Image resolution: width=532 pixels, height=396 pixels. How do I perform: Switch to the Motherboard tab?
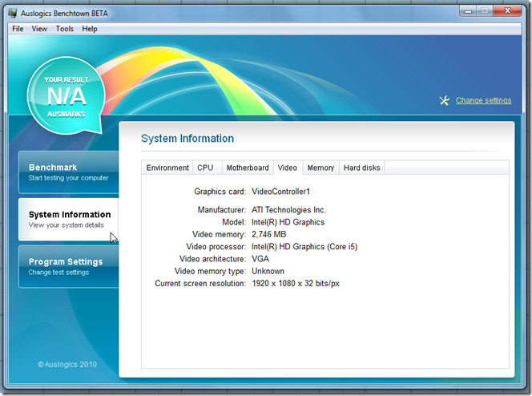click(248, 168)
